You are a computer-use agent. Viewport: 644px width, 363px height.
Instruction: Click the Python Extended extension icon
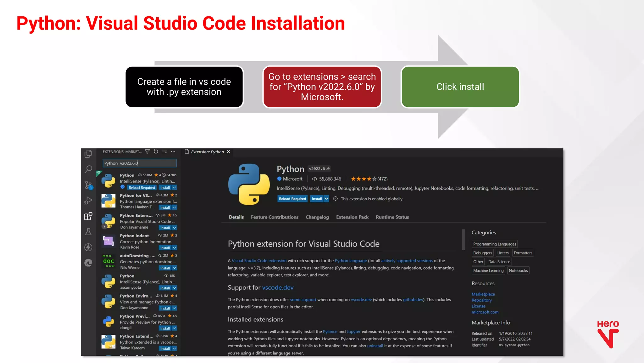(x=108, y=342)
